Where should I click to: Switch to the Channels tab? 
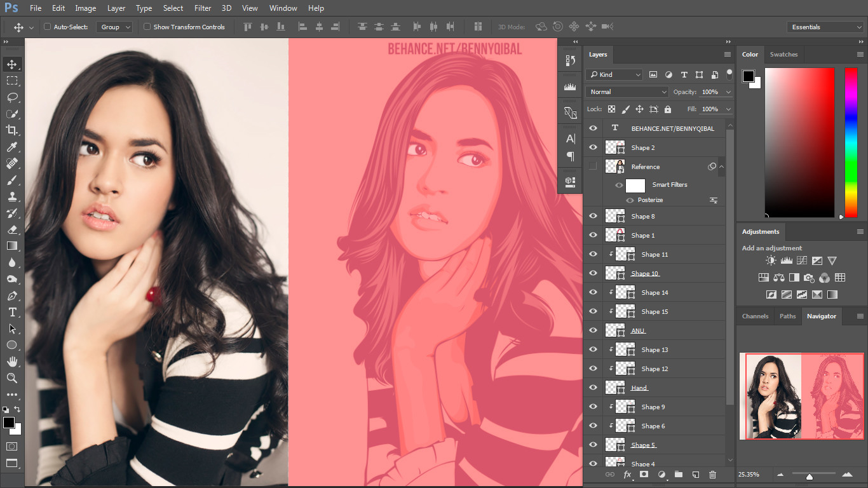pyautogui.click(x=755, y=316)
